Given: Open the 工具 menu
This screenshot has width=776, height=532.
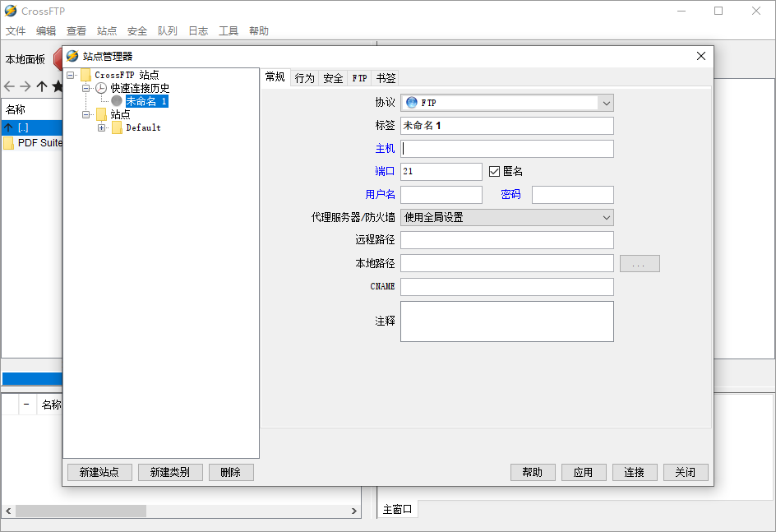Looking at the screenshot, I should [229, 31].
